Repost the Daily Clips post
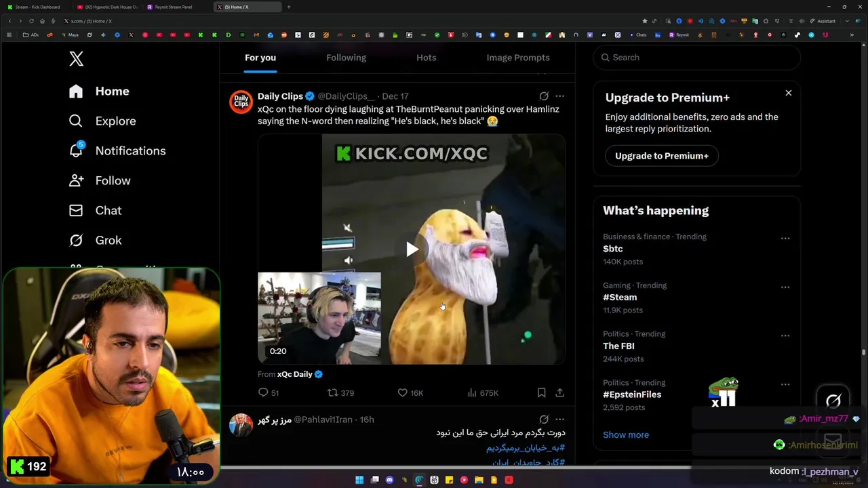The width and height of the screenshot is (868, 488). tap(340, 392)
